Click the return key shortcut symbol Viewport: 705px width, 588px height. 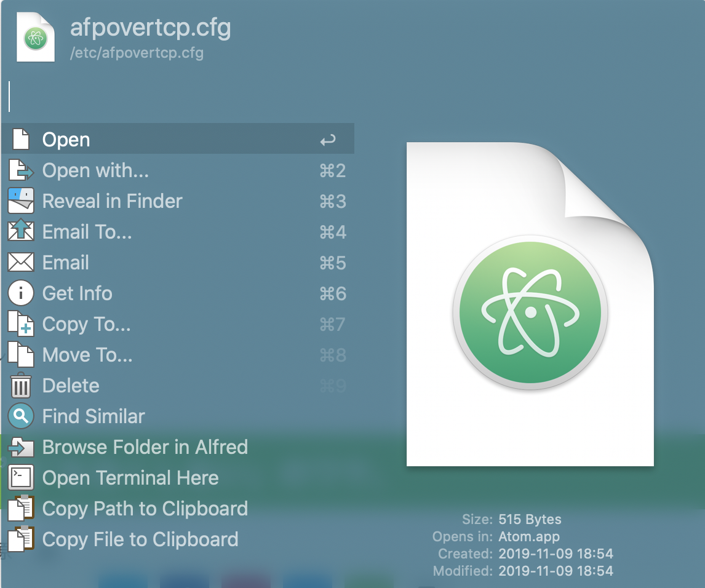328,140
